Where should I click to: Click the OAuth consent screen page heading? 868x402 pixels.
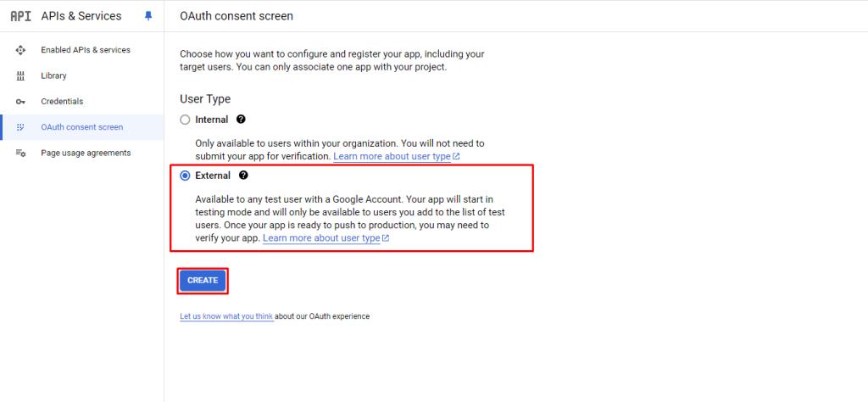tap(236, 16)
